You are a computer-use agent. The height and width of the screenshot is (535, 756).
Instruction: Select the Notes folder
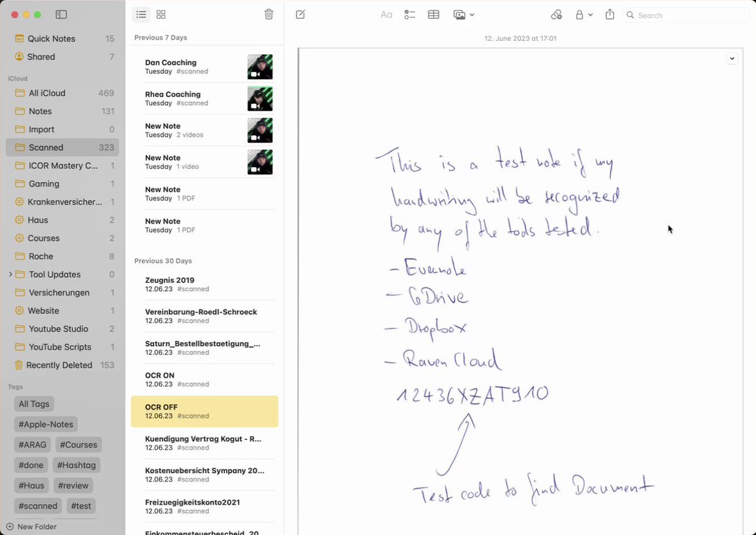click(62, 111)
